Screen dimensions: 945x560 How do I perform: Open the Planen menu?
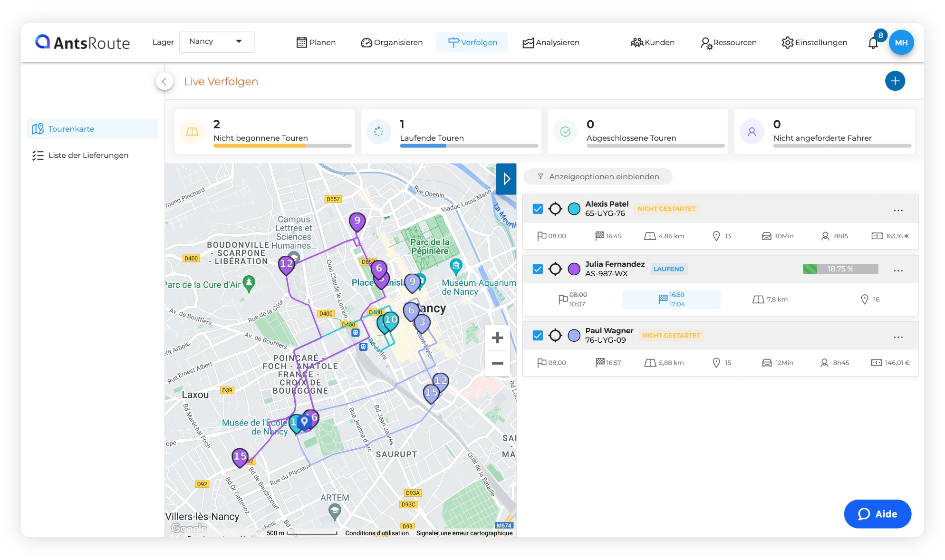316,43
